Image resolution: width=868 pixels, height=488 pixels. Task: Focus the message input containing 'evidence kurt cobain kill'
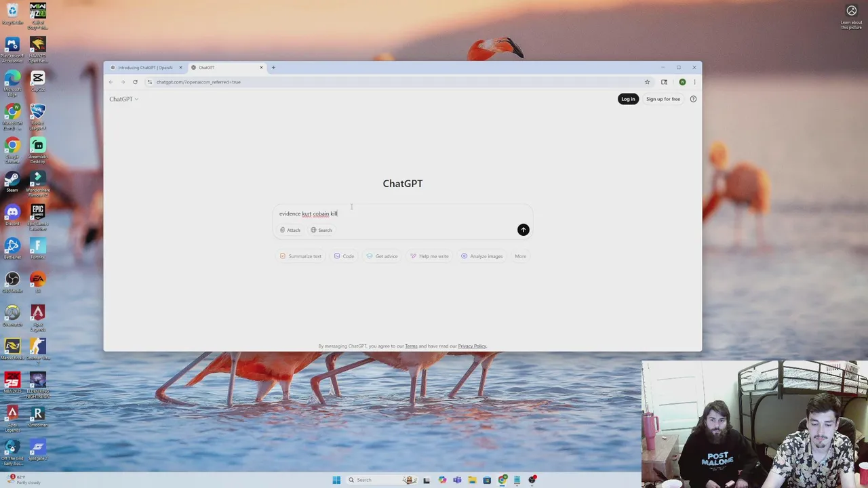pos(403,213)
